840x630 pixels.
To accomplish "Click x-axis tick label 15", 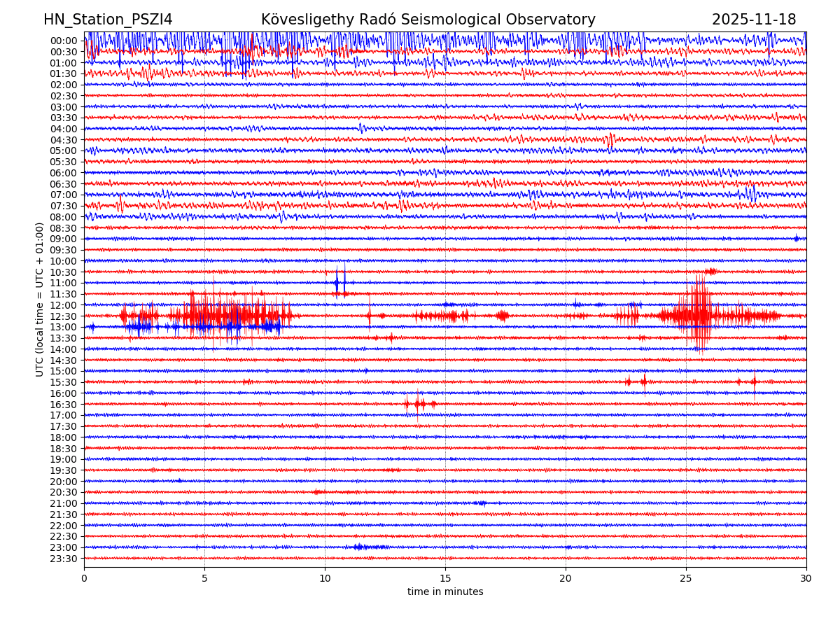I will point(445,579).
